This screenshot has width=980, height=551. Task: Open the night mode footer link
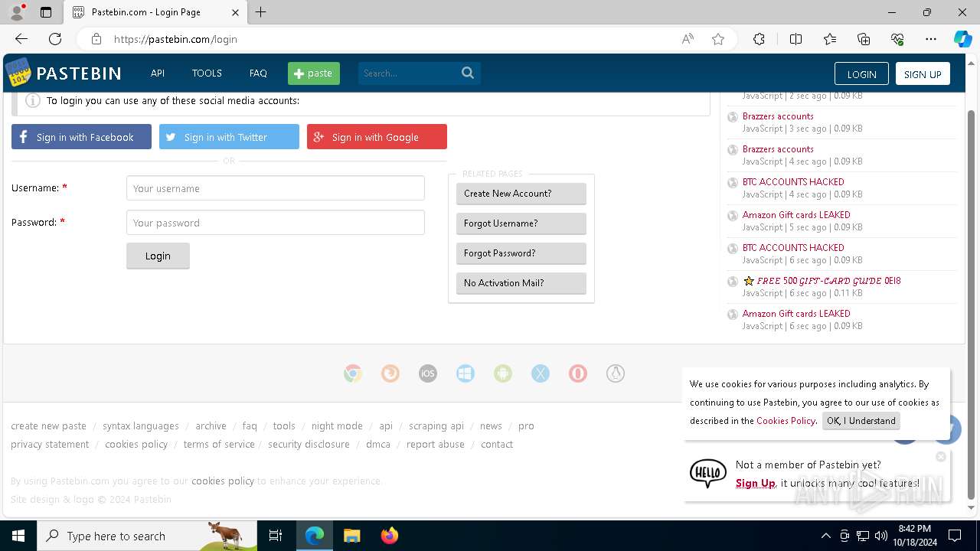point(337,426)
